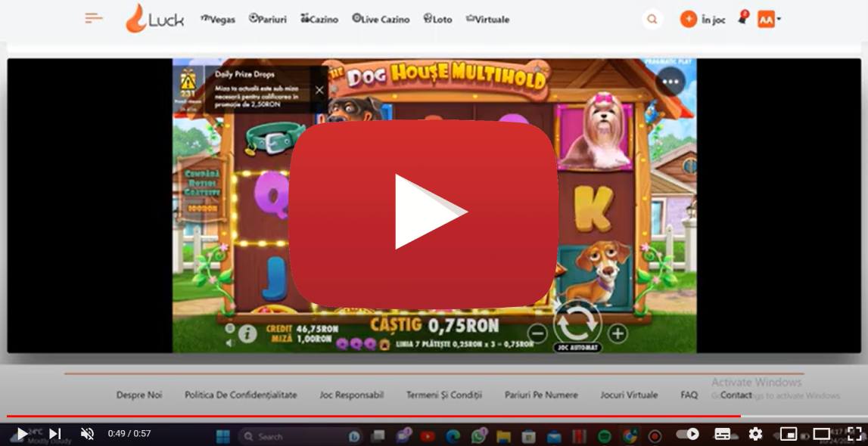This screenshot has height=446, width=868.
Task: Click the Cumpără Rotiri Gratuite sign
Action: (201, 189)
